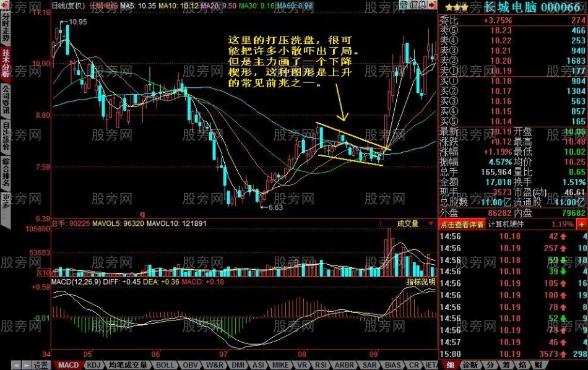Select the CR indicator tab
The height and width of the screenshot is (370, 588).
point(414,365)
